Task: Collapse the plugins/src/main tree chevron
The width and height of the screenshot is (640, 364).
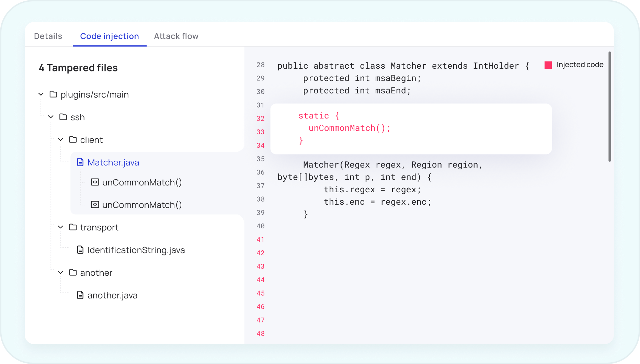Action: point(41,94)
